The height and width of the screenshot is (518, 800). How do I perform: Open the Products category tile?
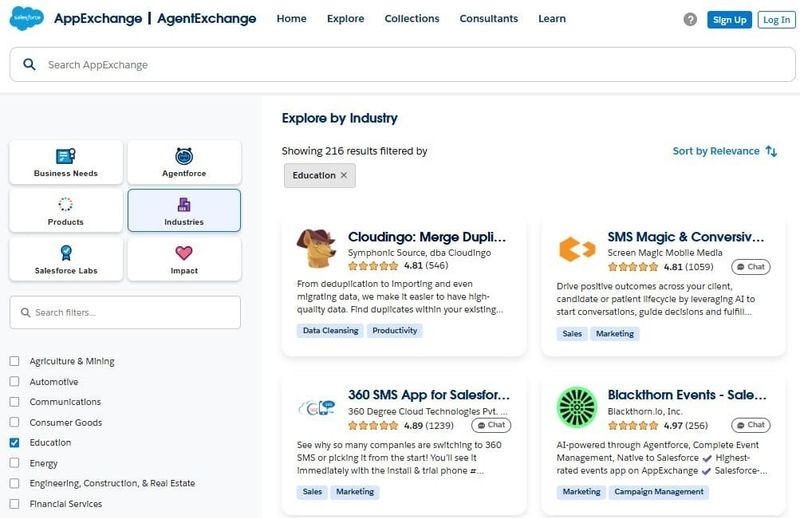66,210
